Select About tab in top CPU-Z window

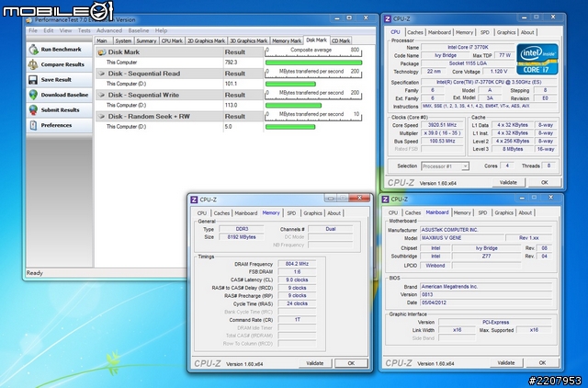527,33
